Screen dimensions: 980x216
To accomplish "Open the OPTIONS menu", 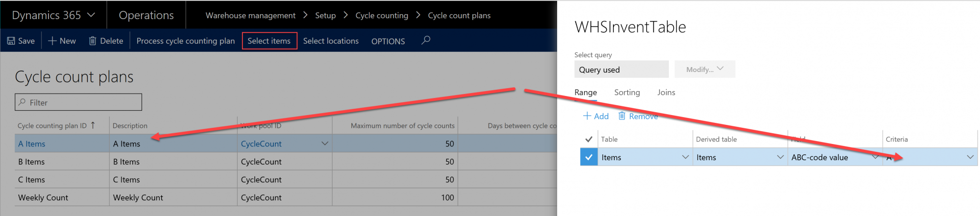I will click(388, 41).
